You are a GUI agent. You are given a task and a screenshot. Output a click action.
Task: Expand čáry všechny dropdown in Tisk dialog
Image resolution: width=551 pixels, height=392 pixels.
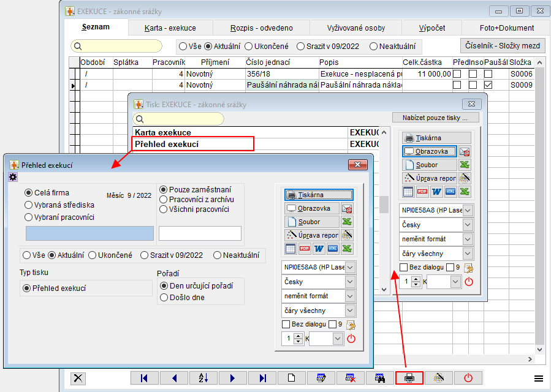(x=468, y=254)
